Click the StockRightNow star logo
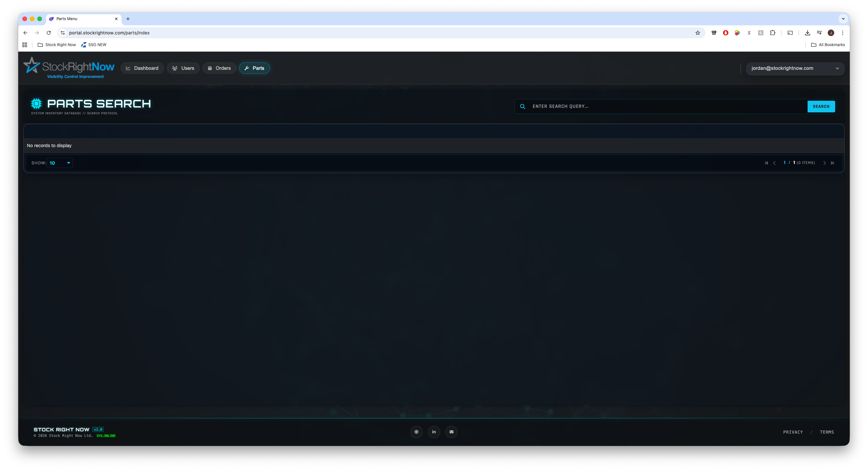The height and width of the screenshot is (470, 868). (32, 65)
